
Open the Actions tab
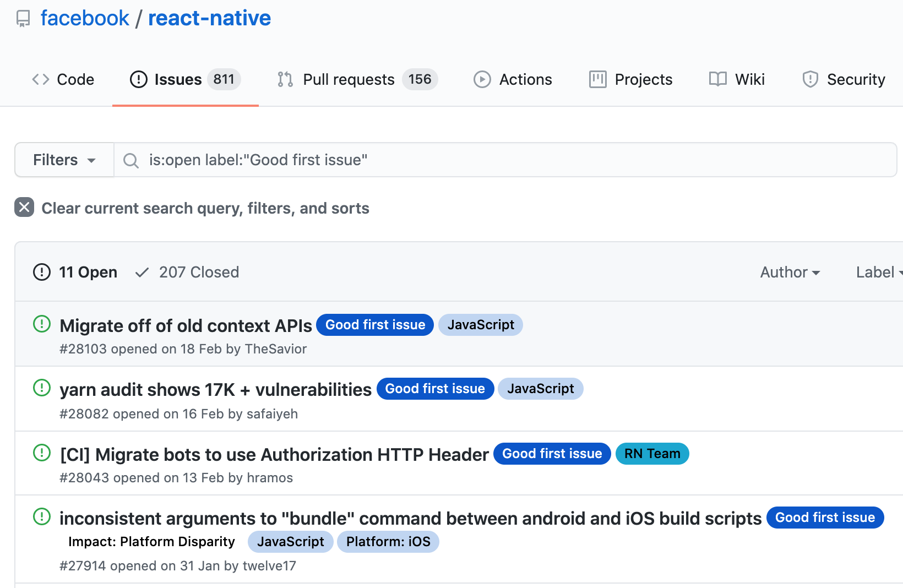(513, 79)
